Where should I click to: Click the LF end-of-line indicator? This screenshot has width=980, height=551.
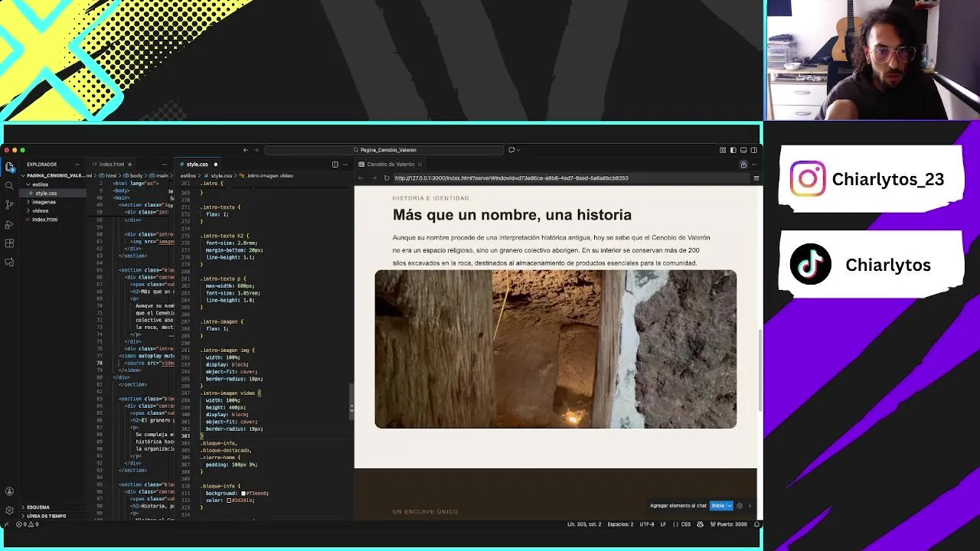coord(664,524)
